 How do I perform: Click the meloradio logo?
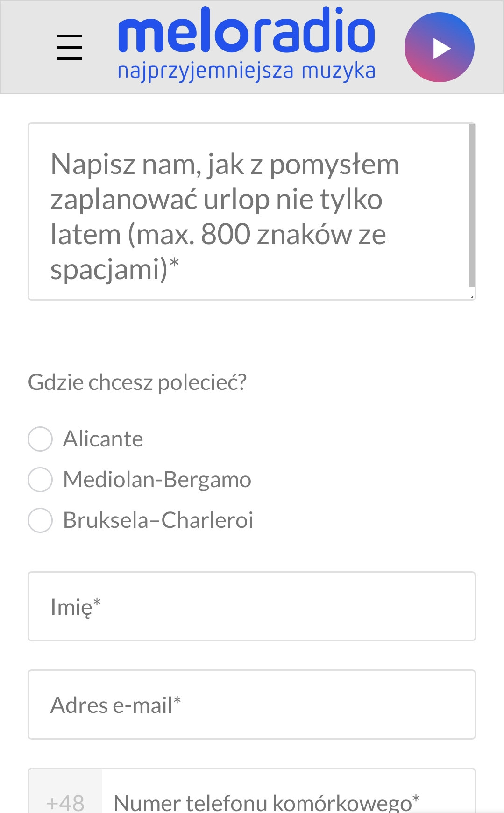pyautogui.click(x=246, y=32)
